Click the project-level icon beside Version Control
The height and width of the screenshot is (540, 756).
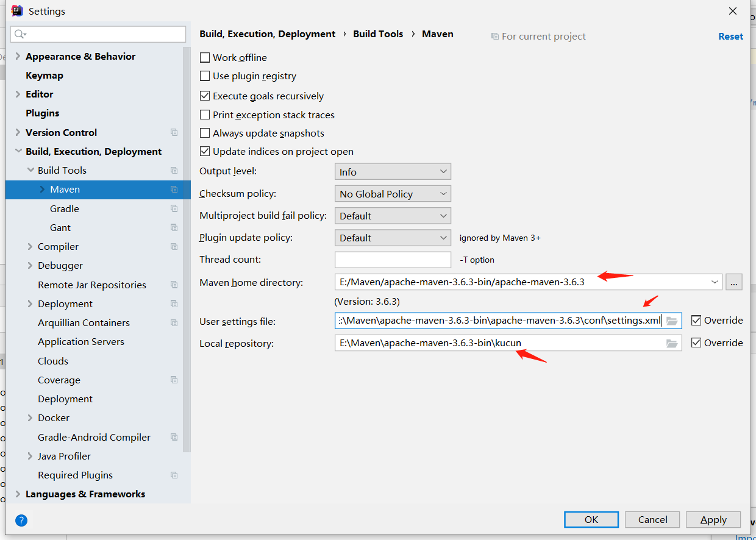pyautogui.click(x=174, y=132)
